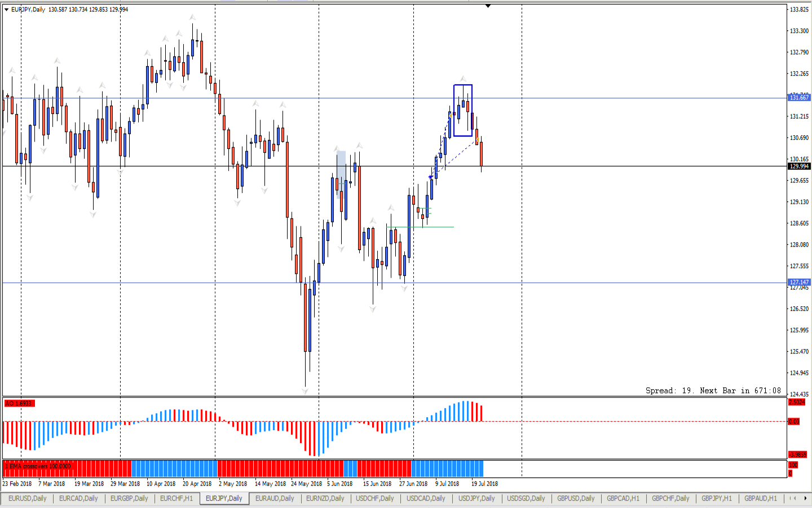Click the -3.9855 AO scale minimum label

(x=798, y=455)
